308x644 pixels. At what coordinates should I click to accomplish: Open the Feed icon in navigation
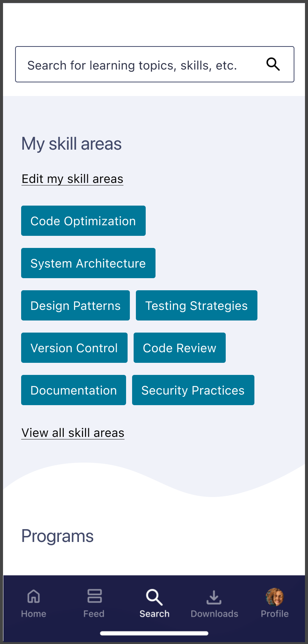coord(94,596)
